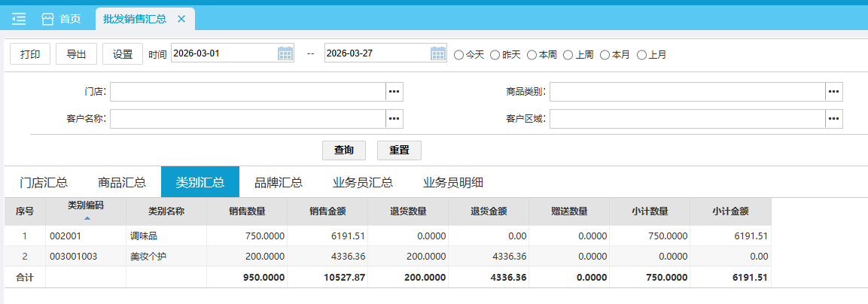Open 客户名称 selection ellipsis button

point(394,119)
